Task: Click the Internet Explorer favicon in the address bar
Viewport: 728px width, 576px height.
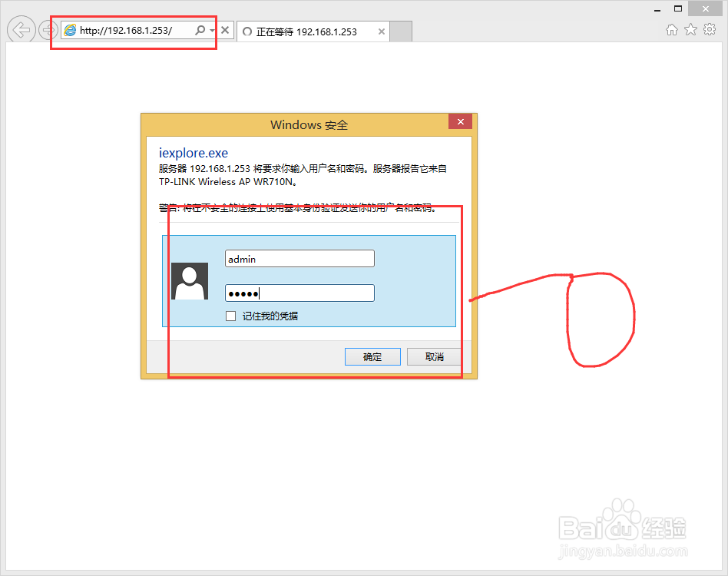Action: 70,31
